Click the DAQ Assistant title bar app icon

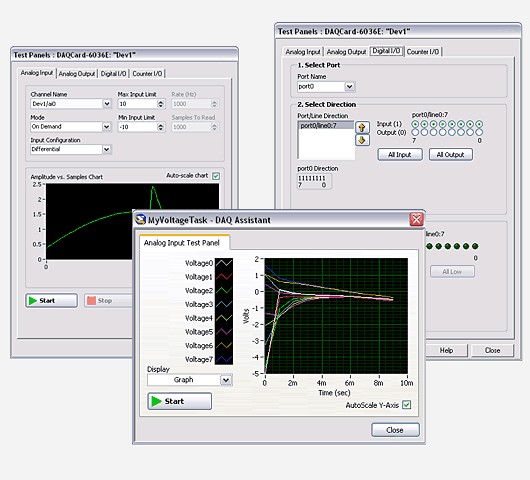pyautogui.click(x=140, y=219)
